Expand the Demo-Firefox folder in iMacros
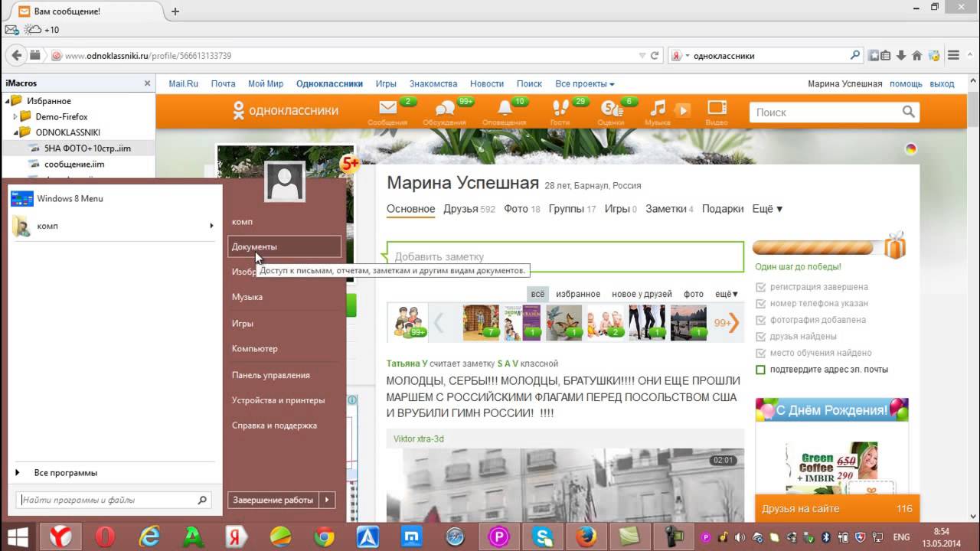 pos(15,117)
